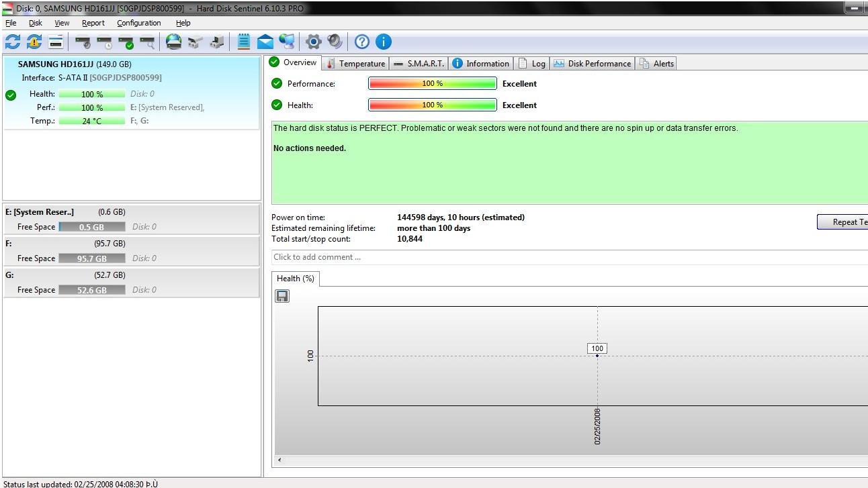Switch to the Overview tab
This screenshot has width=868, height=488.
294,62
